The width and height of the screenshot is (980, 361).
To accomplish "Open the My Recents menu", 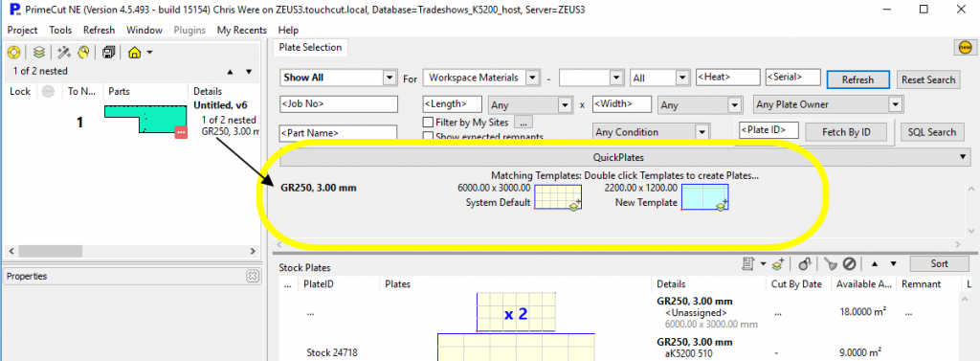I will [242, 30].
